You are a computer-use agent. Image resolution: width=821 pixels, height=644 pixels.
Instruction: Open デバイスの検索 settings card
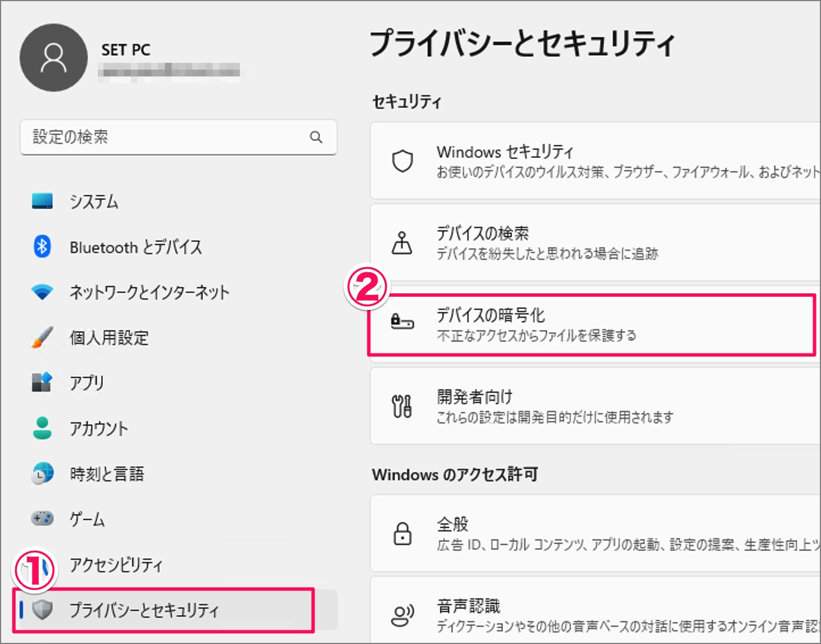[x=594, y=243]
